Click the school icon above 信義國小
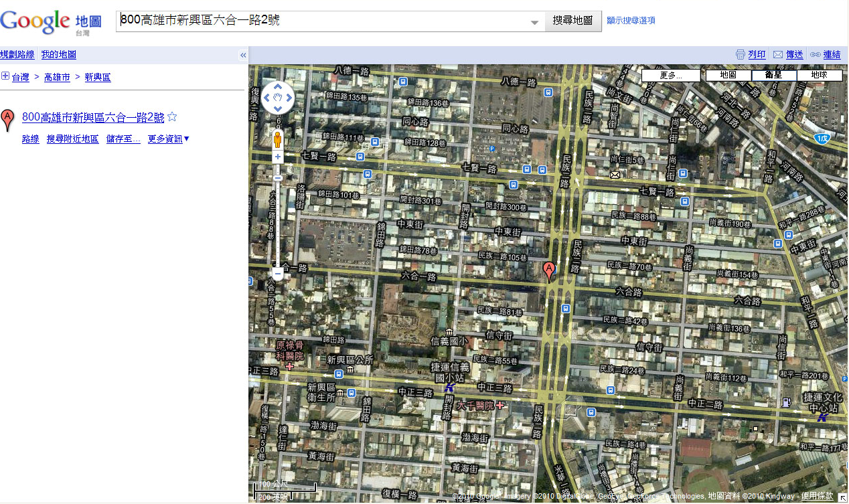Viewport: 849px width, 504px height. tap(449, 332)
